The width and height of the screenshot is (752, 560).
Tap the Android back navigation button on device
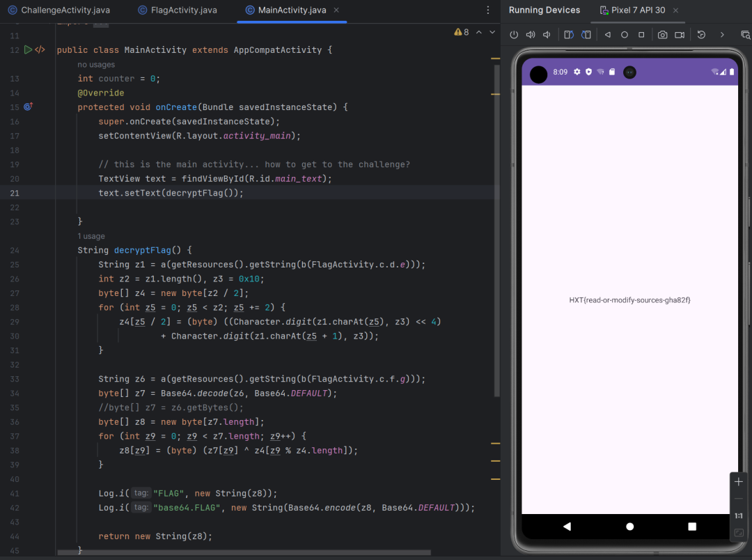click(x=567, y=527)
